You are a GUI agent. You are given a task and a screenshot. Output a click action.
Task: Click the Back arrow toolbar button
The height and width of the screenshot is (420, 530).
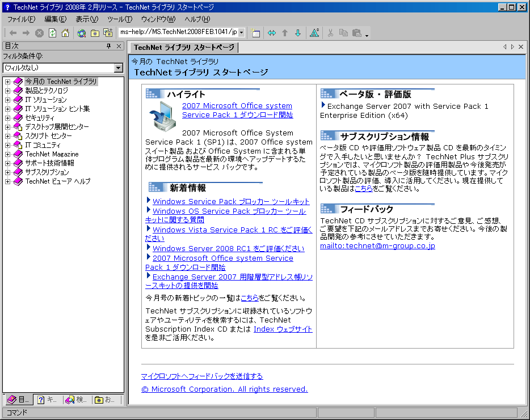pos(13,33)
